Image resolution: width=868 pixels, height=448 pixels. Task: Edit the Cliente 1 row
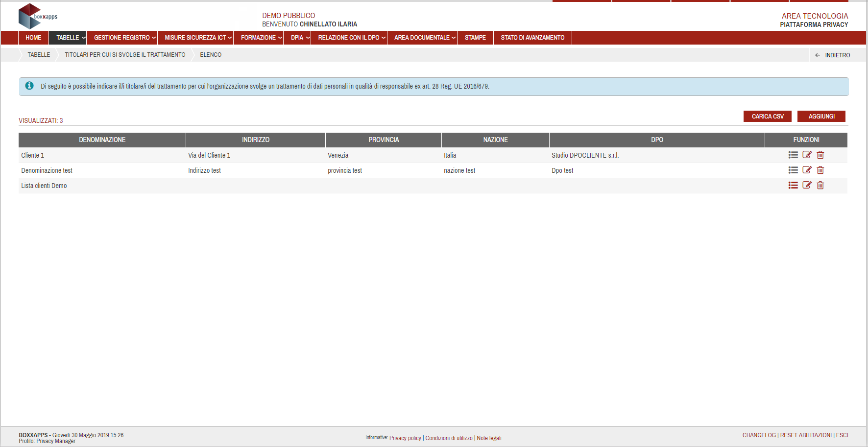point(807,155)
